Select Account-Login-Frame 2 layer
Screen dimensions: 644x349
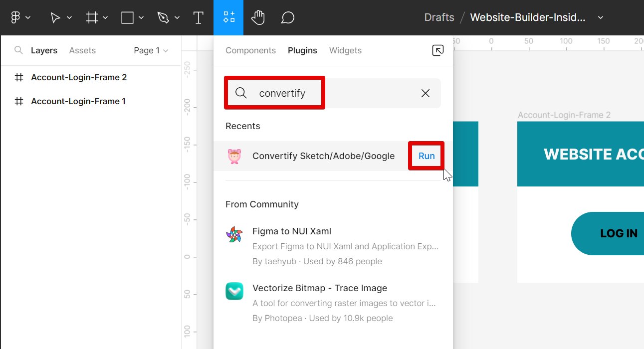78,77
